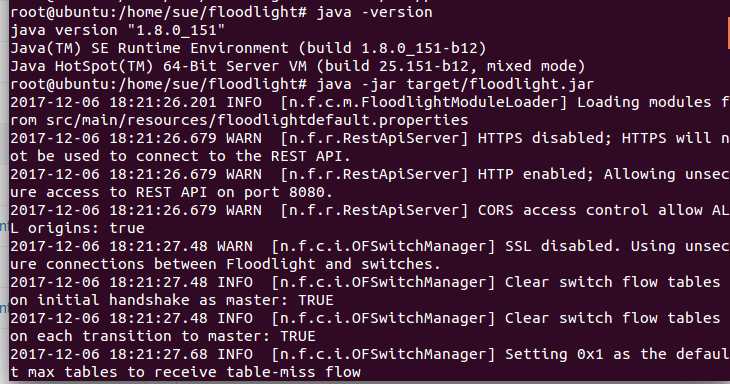Click the '[n.f.c.m.FloodlightModuleLoader]' logger name
Viewport: 730px width, 384px height.
pyautogui.click(x=424, y=102)
